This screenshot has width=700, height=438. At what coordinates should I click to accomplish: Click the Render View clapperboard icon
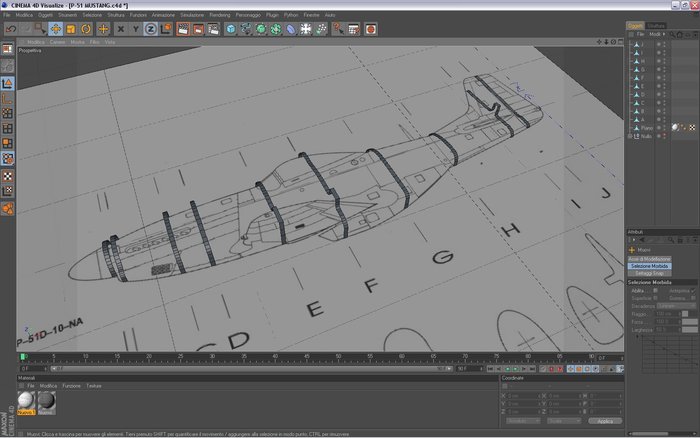183,29
